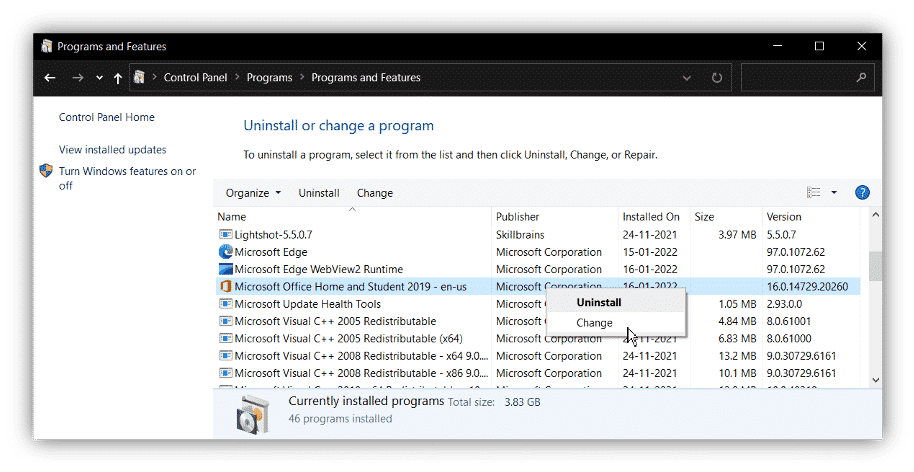Click Skillbrains publisher cell
Image resolution: width=914 pixels, height=472 pixels.
click(x=520, y=235)
